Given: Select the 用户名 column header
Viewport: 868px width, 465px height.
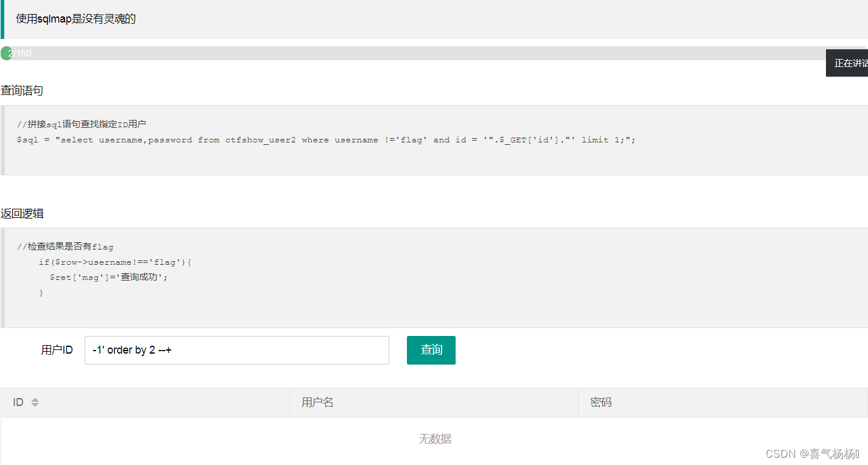Looking at the screenshot, I should point(434,402).
